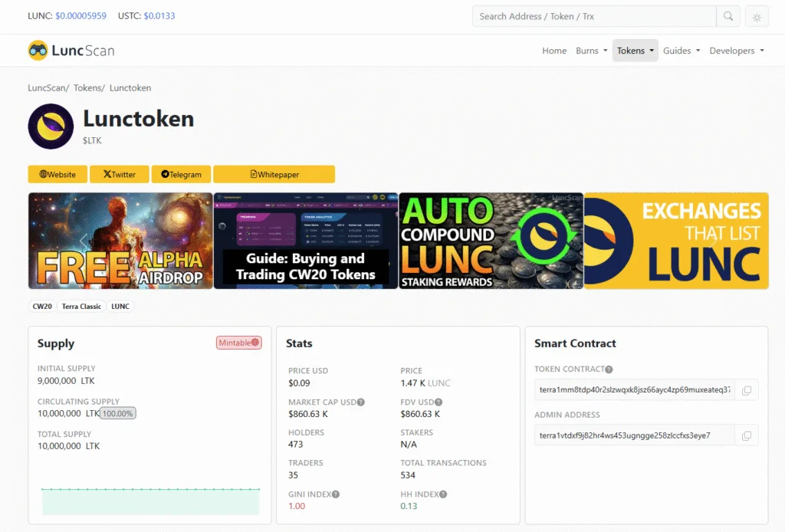The image size is (785, 532).
Task: Open the Free Alpha Airdrop banner
Action: pyautogui.click(x=120, y=241)
